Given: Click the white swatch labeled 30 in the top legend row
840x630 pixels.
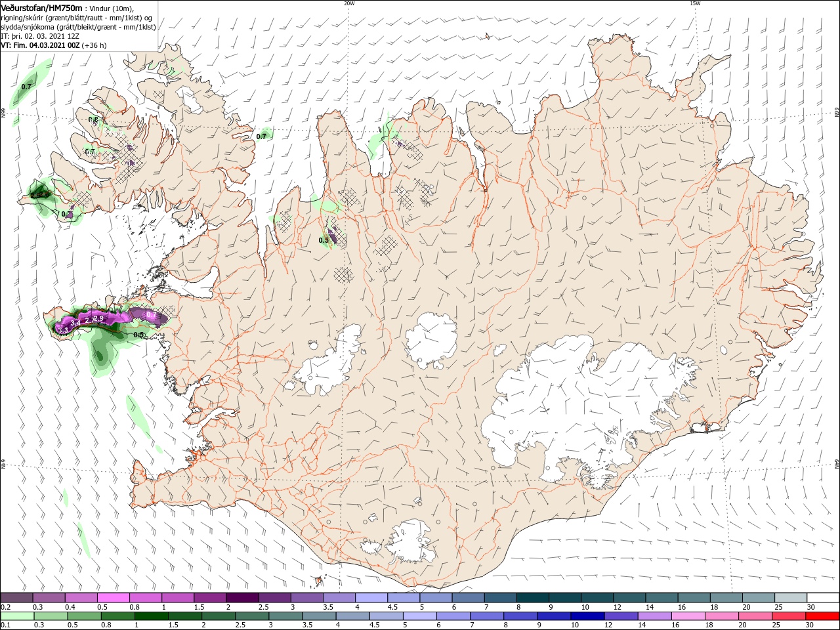Looking at the screenshot, I should tap(823, 598).
